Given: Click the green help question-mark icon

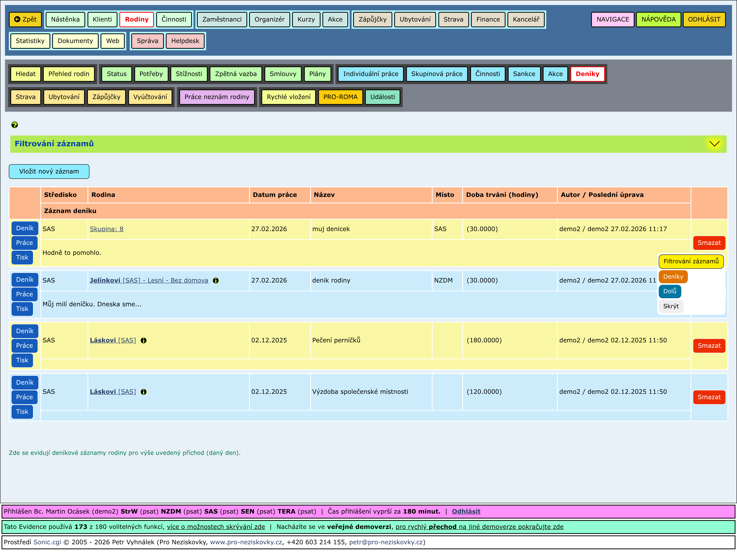Looking at the screenshot, I should tap(14, 125).
